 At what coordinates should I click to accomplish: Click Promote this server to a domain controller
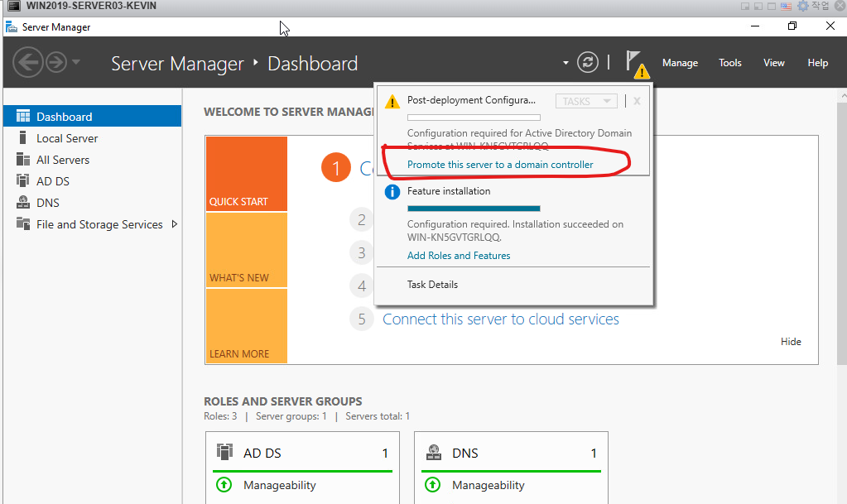[x=500, y=164]
